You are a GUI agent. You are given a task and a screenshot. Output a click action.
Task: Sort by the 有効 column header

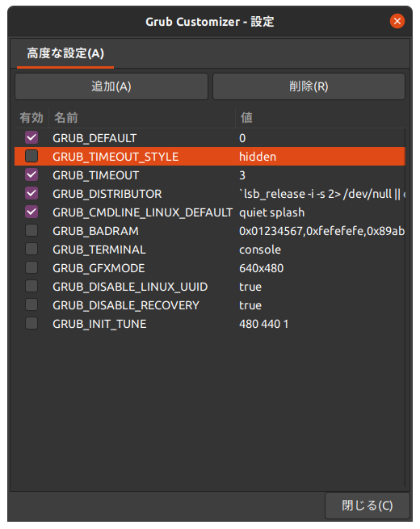[31, 118]
